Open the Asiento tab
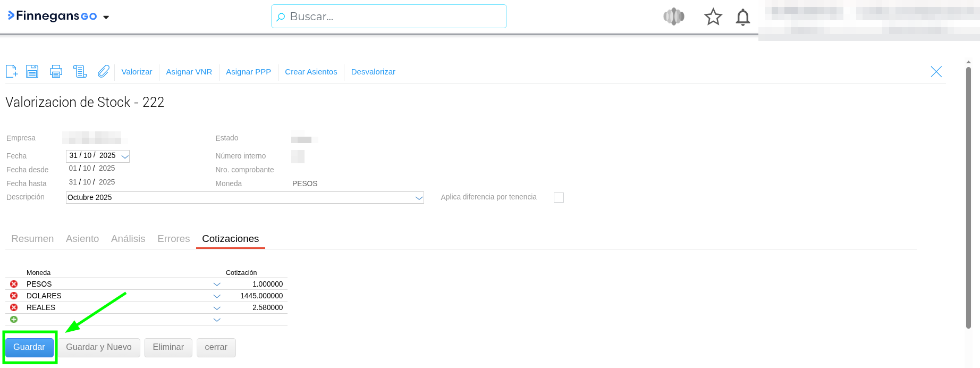The height and width of the screenshot is (368, 980). click(82, 239)
